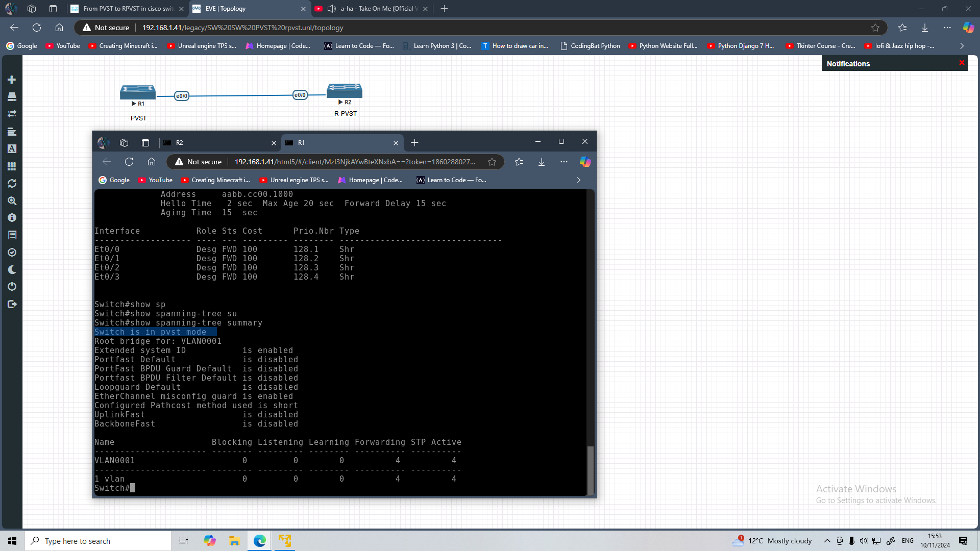Open lab status using the info icon
The height and width of the screenshot is (551, 980).
(x=12, y=217)
